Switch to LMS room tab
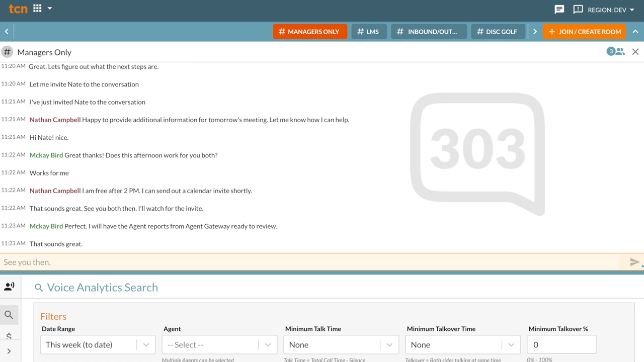The width and height of the screenshot is (644, 362). pos(369,32)
